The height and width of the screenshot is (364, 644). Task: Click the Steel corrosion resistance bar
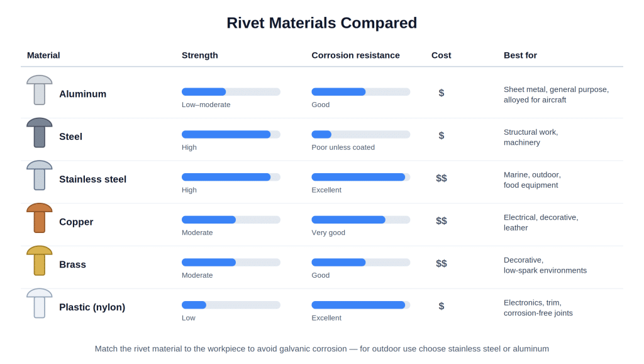360,135
